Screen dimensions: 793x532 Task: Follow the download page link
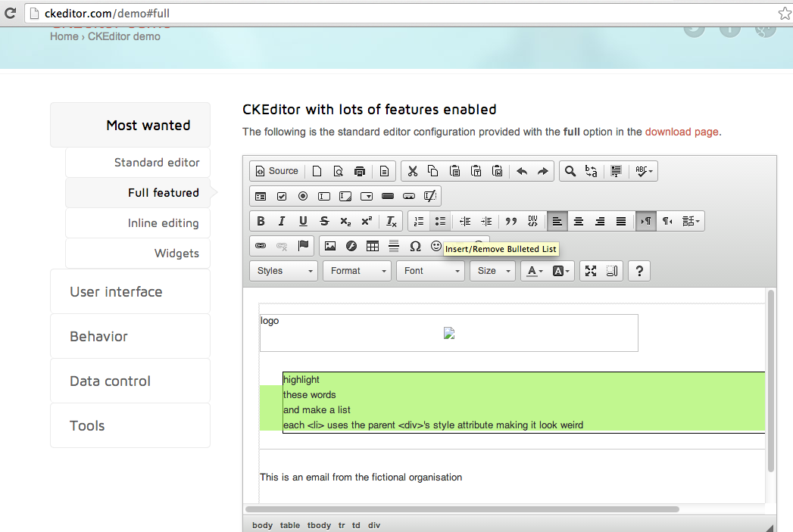coord(681,132)
